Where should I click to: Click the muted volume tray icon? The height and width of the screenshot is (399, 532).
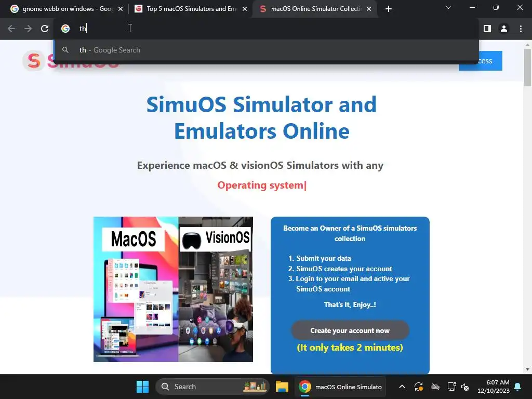pyautogui.click(x=465, y=387)
